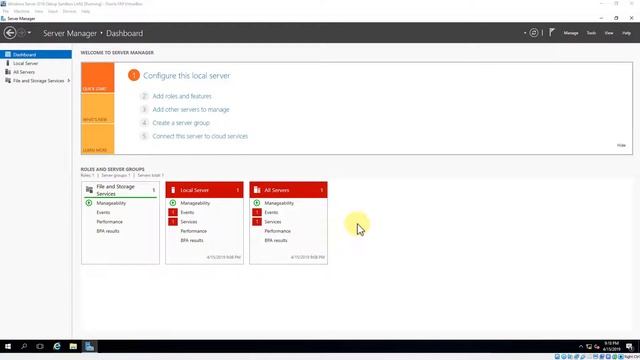Open Task View on the taskbar
The image size is (640, 360).
pyautogui.click(x=40, y=347)
